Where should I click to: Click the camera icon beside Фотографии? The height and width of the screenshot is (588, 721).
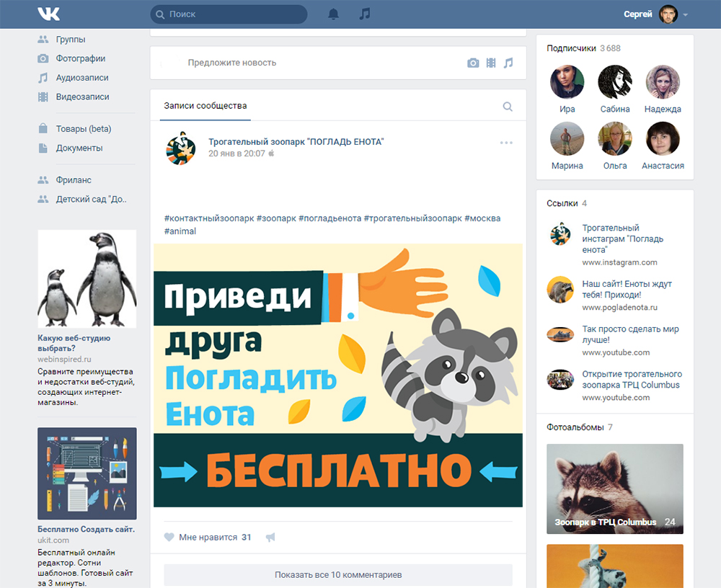tap(43, 58)
